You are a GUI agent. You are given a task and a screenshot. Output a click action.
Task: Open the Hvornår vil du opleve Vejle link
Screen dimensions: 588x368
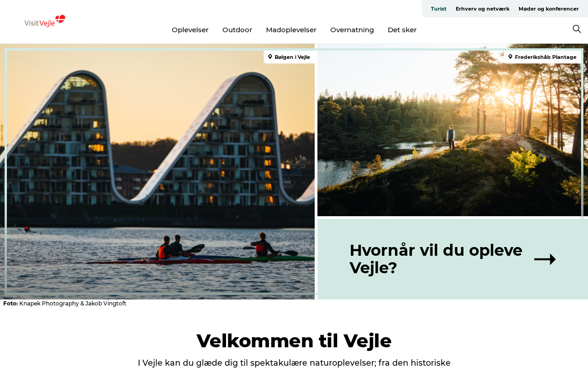(x=452, y=259)
